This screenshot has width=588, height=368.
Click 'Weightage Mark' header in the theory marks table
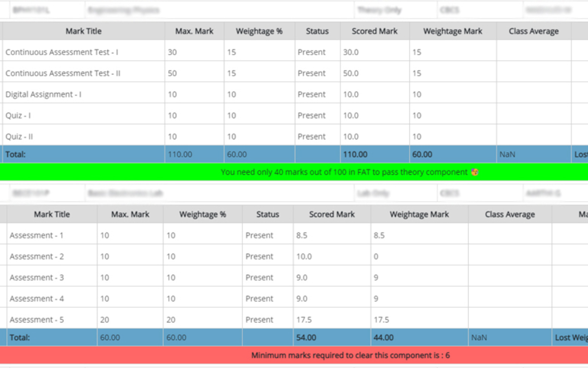453,31
